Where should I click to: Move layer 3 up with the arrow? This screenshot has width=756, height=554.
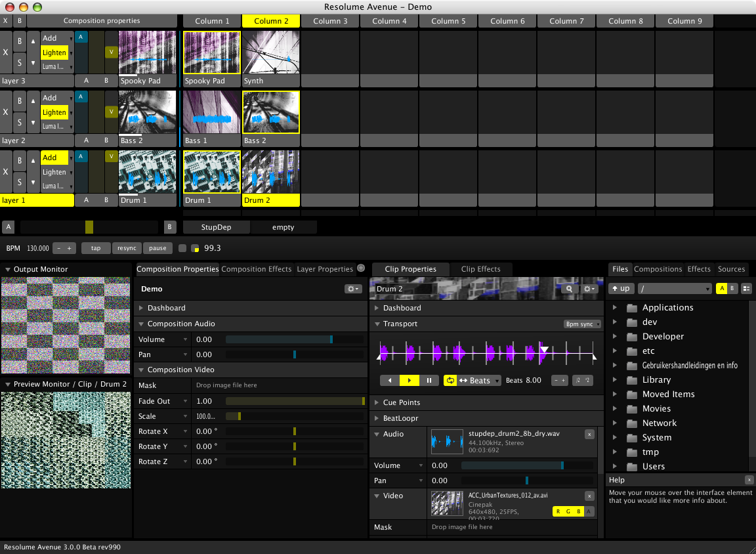coord(33,41)
